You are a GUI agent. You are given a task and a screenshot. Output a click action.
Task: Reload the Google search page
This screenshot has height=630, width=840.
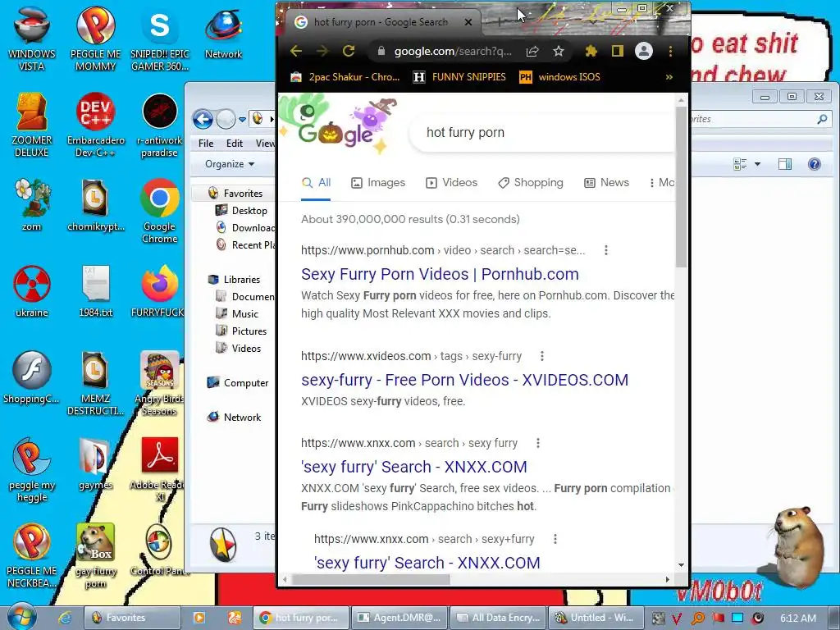tap(349, 51)
